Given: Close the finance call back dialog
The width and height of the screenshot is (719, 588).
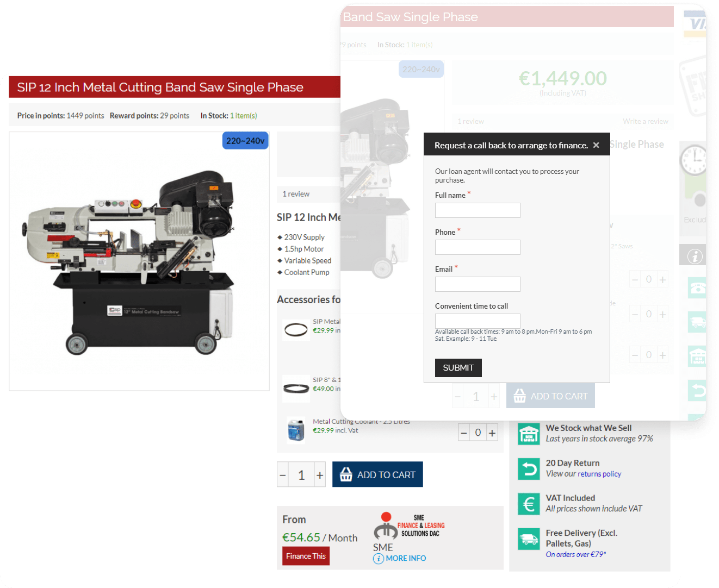Looking at the screenshot, I should point(596,145).
